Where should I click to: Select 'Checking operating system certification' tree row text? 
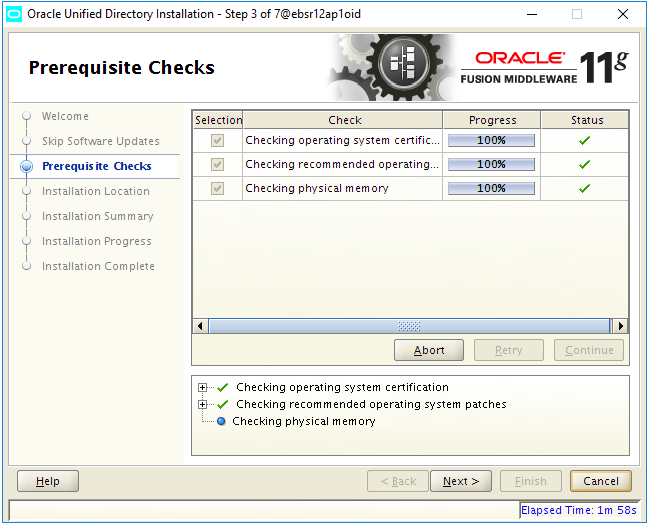342,387
